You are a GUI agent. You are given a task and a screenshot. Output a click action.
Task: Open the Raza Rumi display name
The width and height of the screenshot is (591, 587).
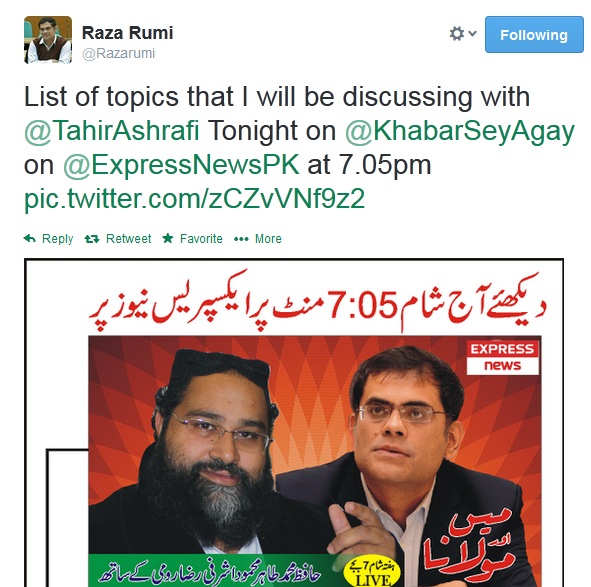point(127,33)
